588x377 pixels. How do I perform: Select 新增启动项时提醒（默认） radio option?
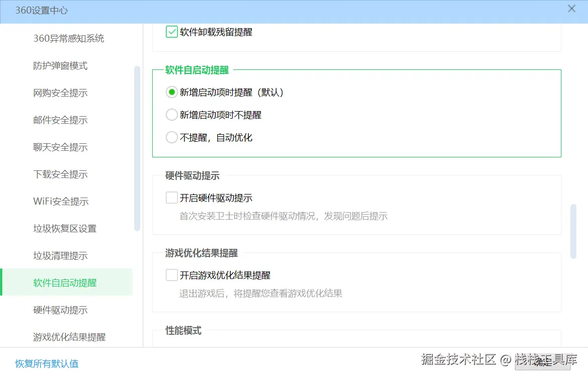point(172,92)
